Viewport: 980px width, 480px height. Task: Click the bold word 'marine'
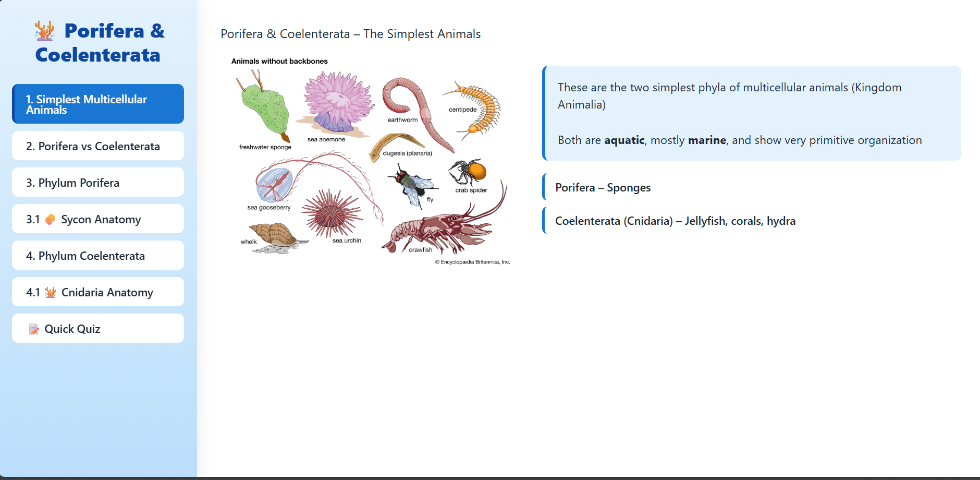(x=707, y=140)
